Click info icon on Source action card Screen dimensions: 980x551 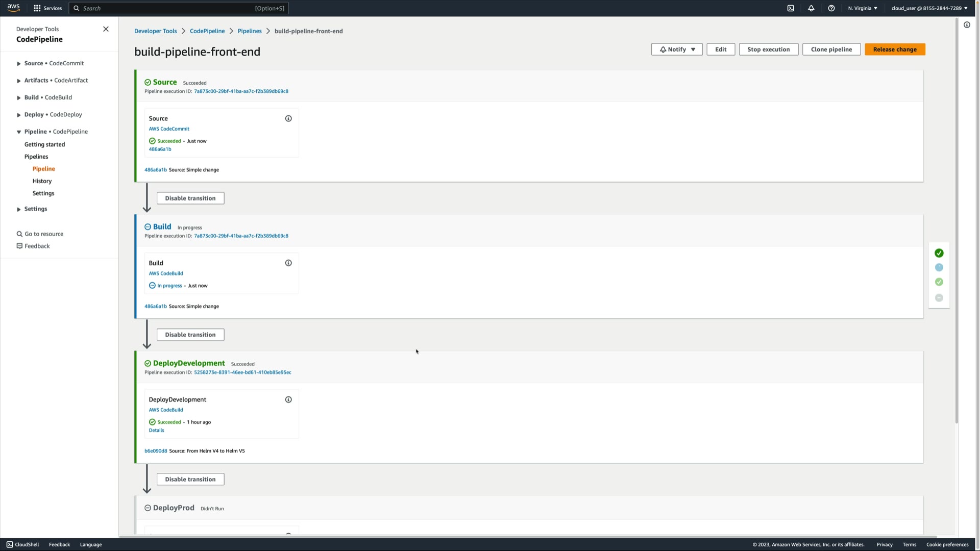click(x=288, y=118)
